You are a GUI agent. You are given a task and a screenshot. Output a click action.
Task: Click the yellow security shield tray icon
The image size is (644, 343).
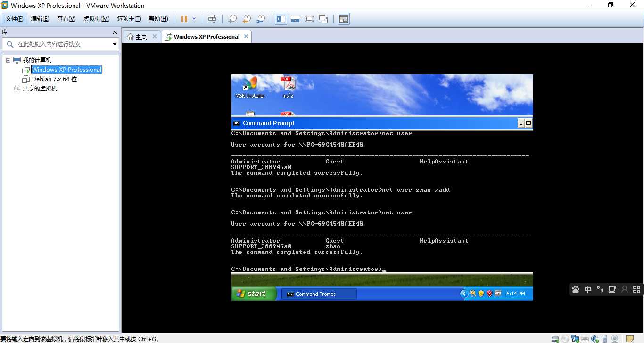(481, 294)
